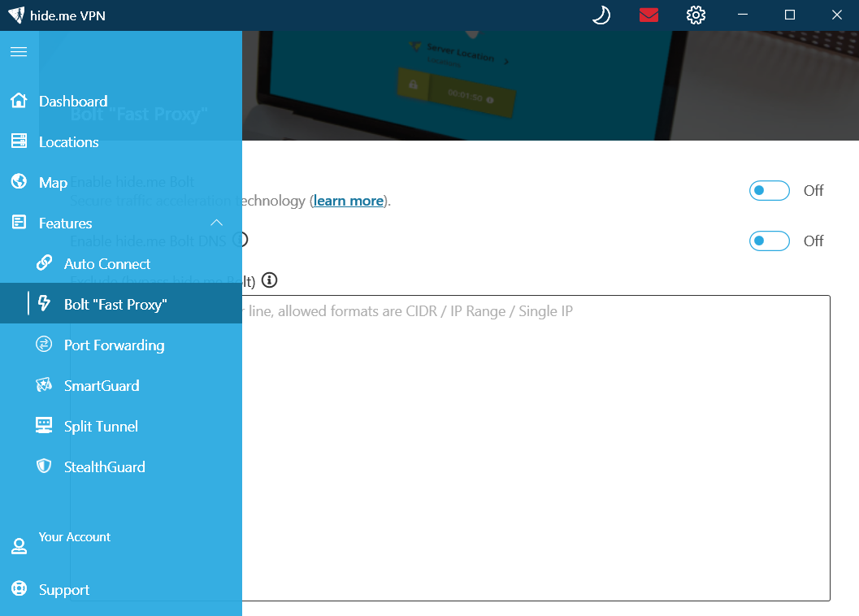Click the Split Tunnel monitor icon
The image size is (859, 616).
pyautogui.click(x=44, y=425)
